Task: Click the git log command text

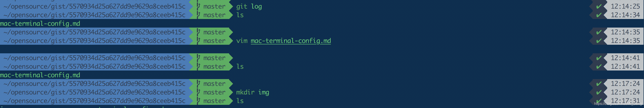Action: tap(249, 7)
